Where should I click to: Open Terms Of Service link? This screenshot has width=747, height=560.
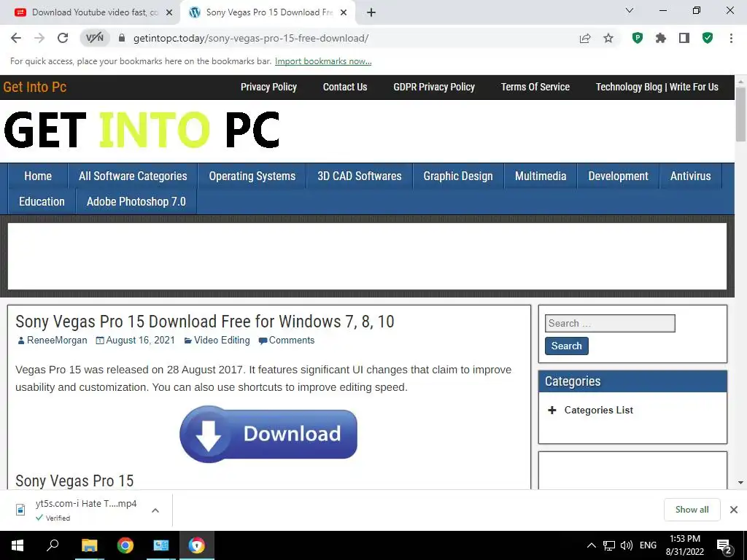(x=535, y=87)
